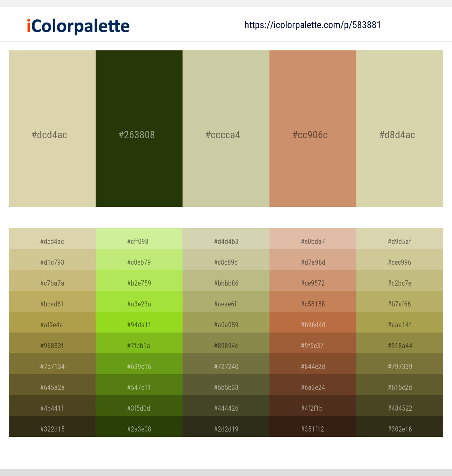
Task: Click the #cff098 shade cell
Action: click(x=138, y=241)
